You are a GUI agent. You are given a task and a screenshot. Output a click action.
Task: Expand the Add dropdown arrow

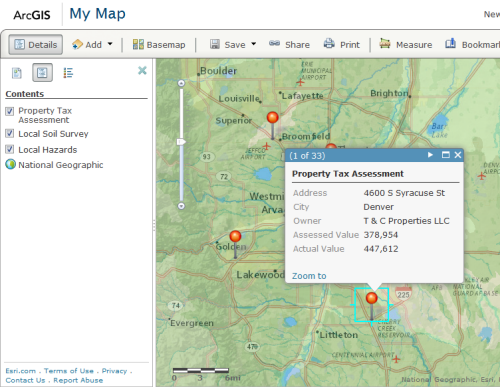pyautogui.click(x=110, y=44)
